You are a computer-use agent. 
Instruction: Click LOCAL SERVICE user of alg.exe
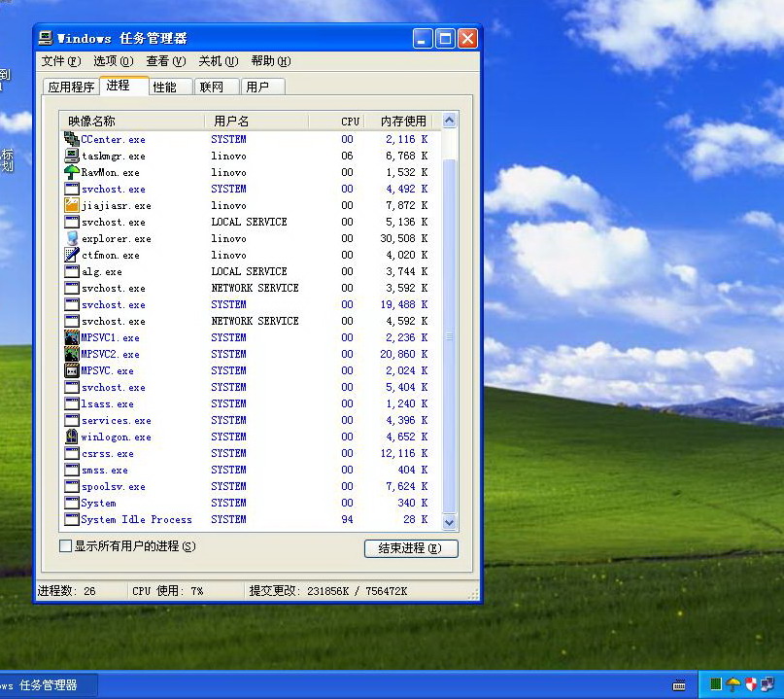coord(249,271)
